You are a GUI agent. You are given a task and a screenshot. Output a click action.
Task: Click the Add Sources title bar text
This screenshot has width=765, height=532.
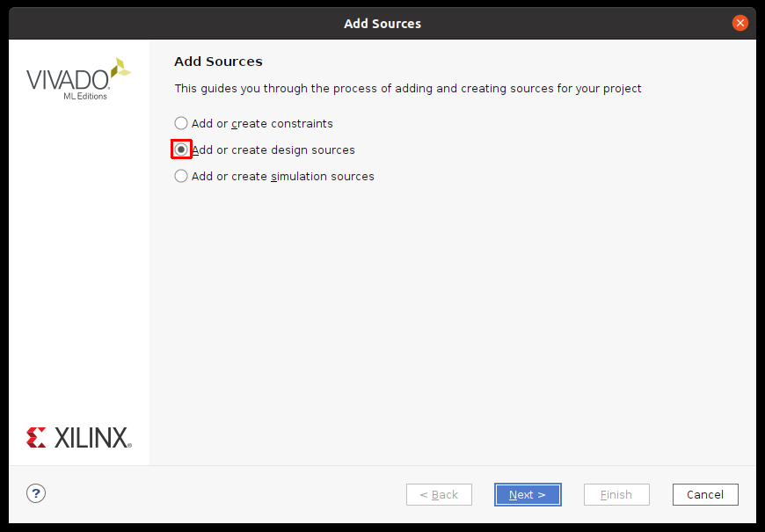[x=382, y=24]
